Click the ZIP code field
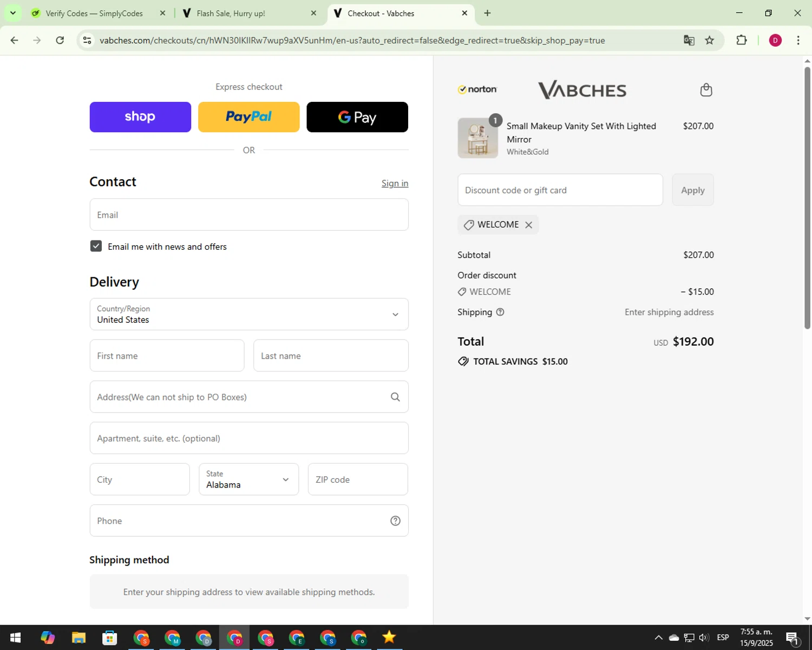 click(358, 479)
